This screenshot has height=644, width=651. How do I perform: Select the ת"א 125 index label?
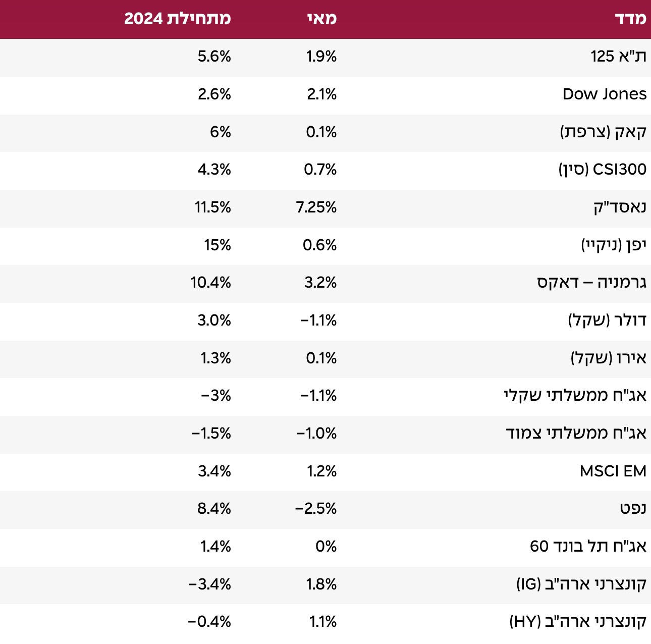point(618,57)
